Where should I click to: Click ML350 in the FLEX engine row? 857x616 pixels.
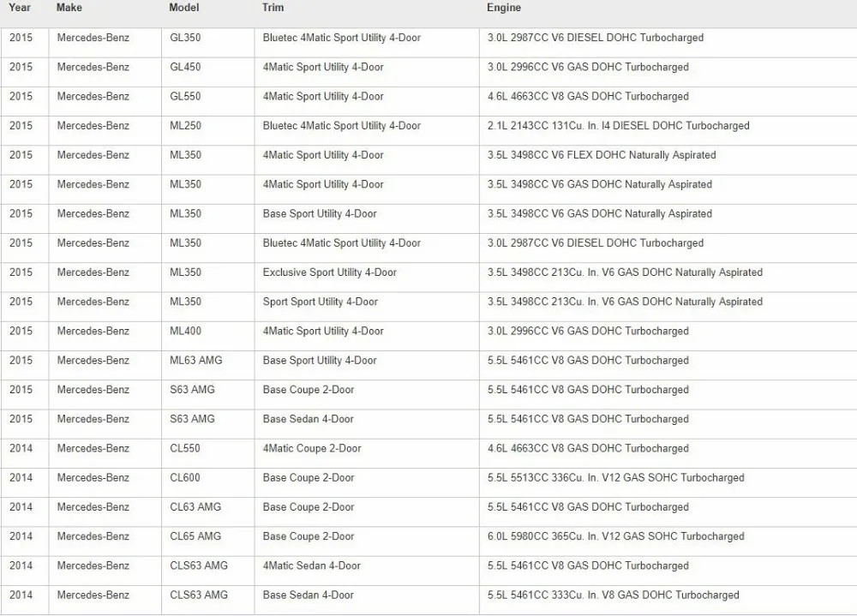tap(185, 155)
